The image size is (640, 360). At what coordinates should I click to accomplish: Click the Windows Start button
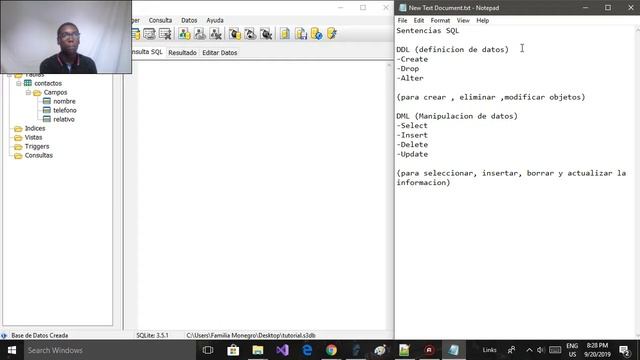point(12,350)
